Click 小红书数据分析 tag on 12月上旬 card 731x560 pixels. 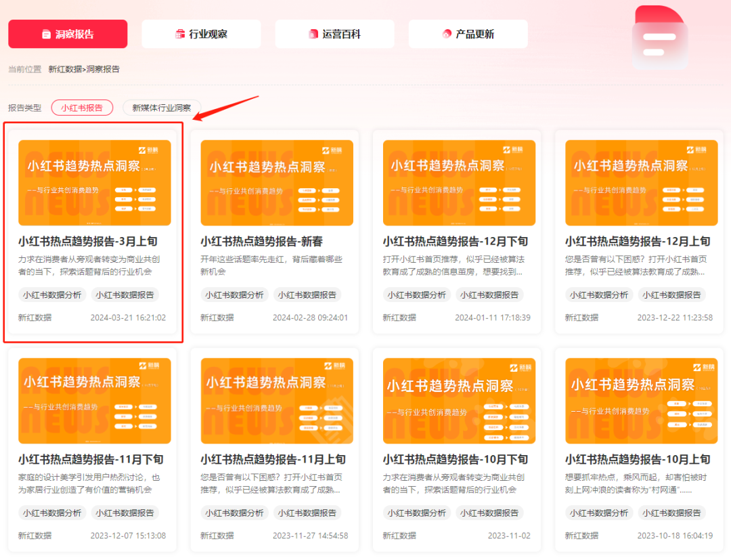(x=599, y=295)
